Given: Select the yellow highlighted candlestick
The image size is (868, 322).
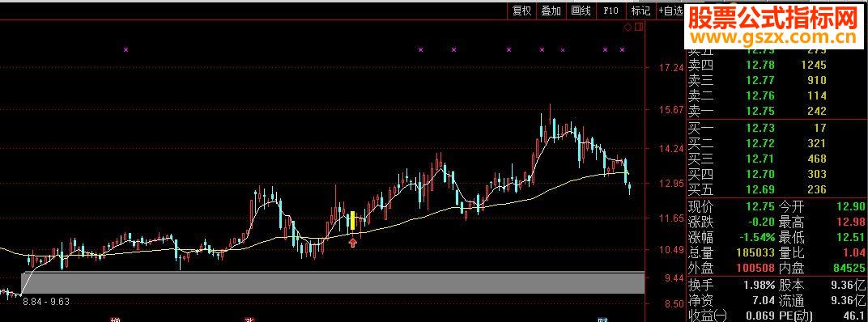Looking at the screenshot, I should (353, 220).
